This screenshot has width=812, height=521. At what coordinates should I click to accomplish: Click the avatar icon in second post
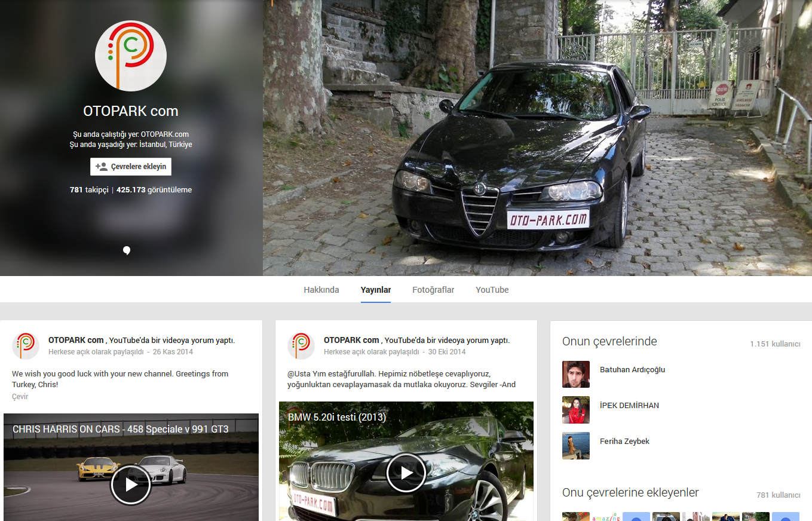point(301,346)
